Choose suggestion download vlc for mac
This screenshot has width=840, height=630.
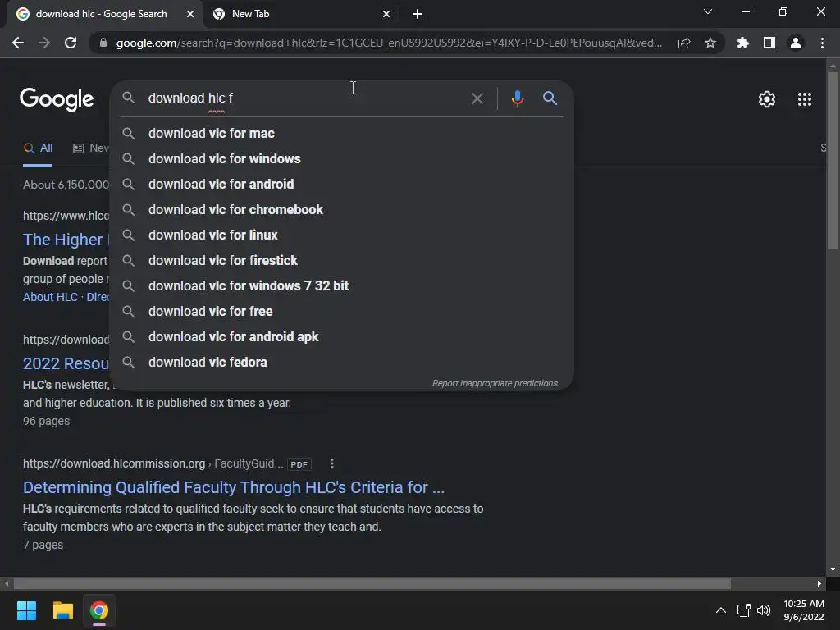tap(341, 134)
